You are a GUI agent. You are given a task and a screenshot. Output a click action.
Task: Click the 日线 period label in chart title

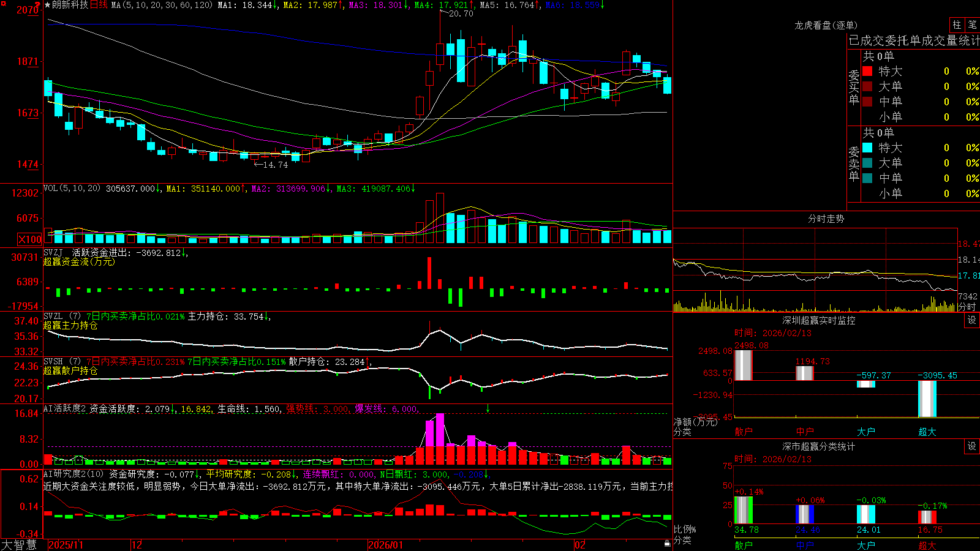click(99, 5)
